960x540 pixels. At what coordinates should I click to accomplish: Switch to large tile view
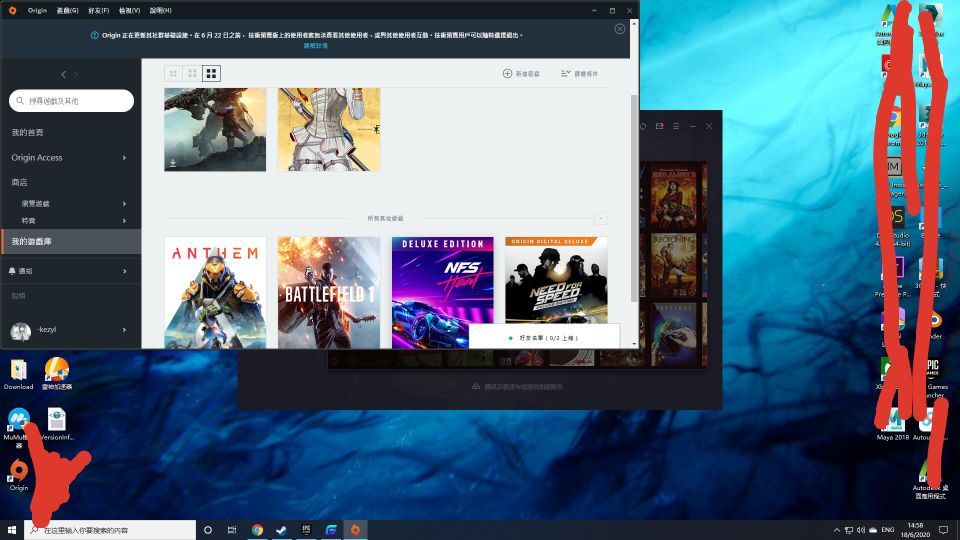point(211,73)
